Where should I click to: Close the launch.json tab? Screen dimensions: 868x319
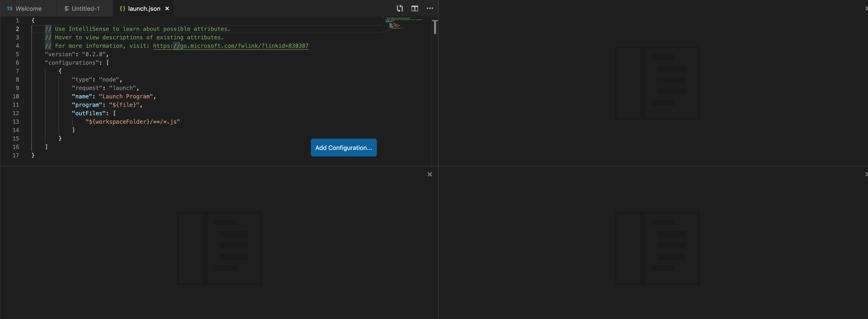click(167, 8)
